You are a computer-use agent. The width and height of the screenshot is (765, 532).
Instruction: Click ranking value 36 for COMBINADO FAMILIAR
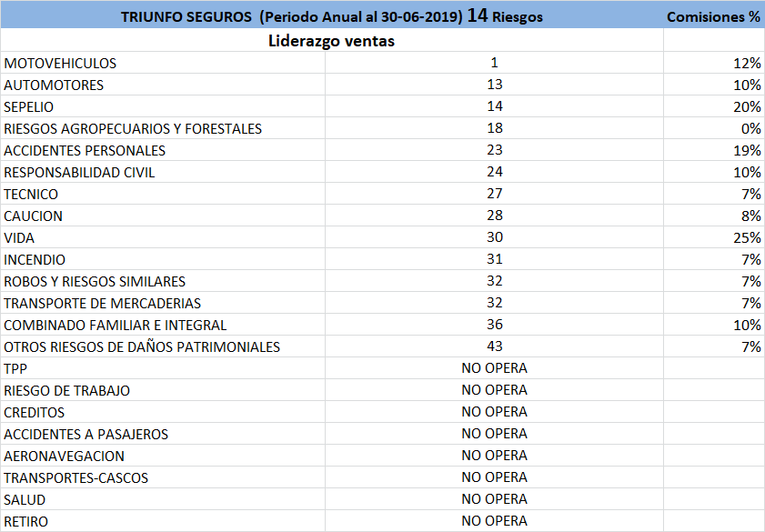coord(495,325)
